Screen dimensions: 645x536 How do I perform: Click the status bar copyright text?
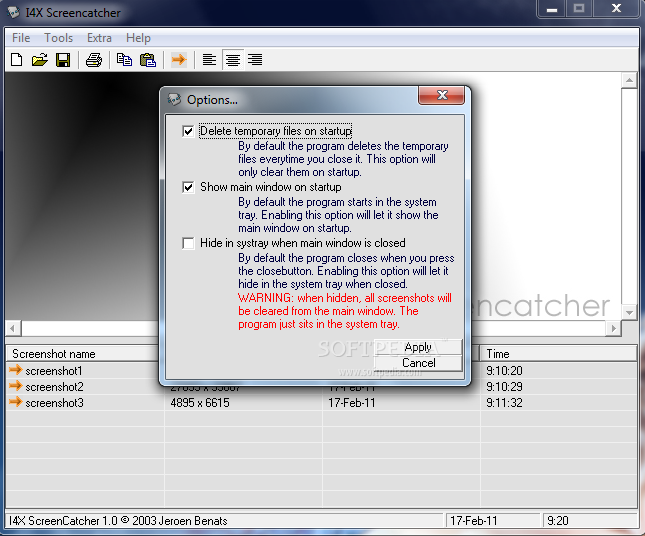pyautogui.click(x=118, y=521)
